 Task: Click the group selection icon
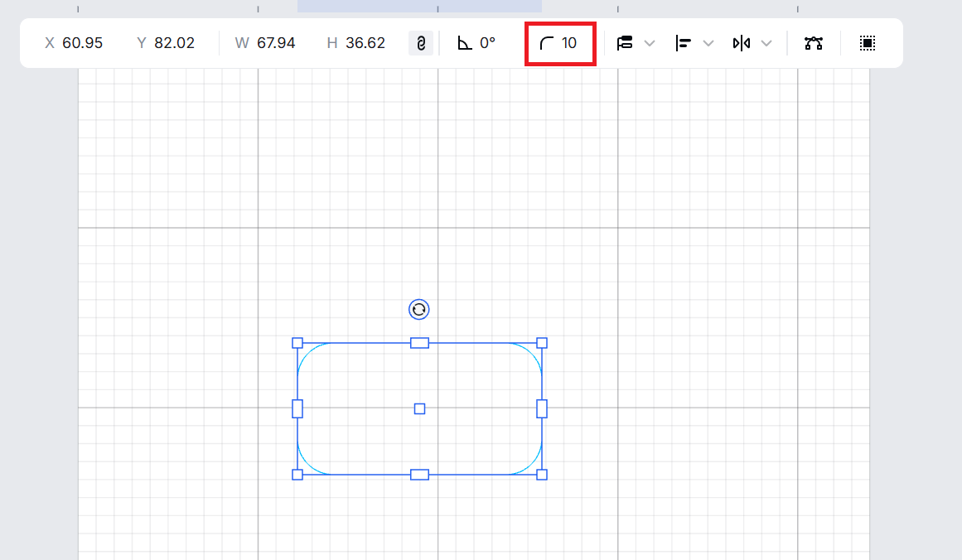[x=868, y=43]
